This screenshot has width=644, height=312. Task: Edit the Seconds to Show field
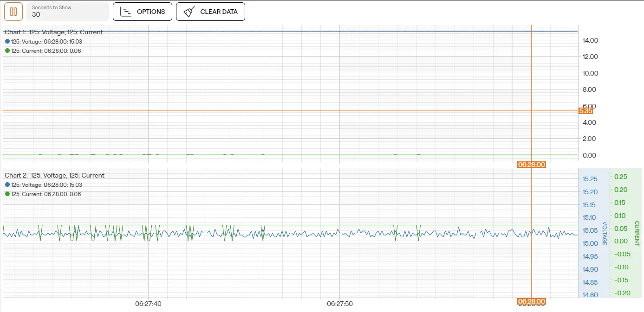68,12
